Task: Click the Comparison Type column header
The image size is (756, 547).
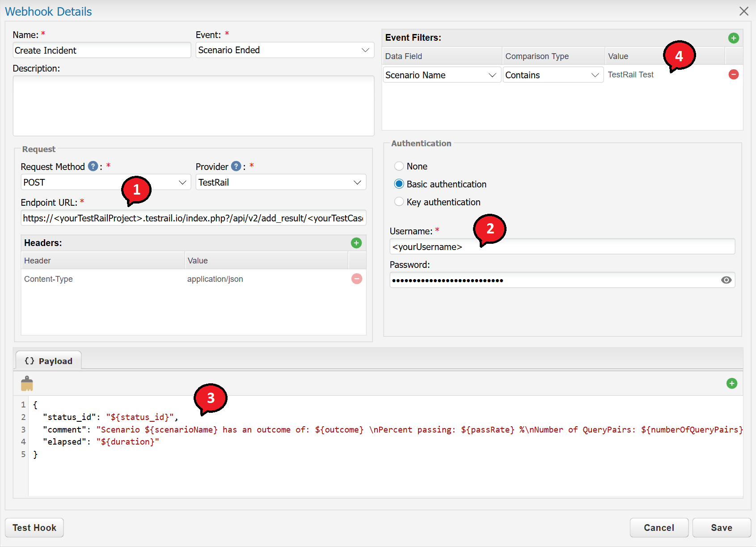Action: coord(553,56)
